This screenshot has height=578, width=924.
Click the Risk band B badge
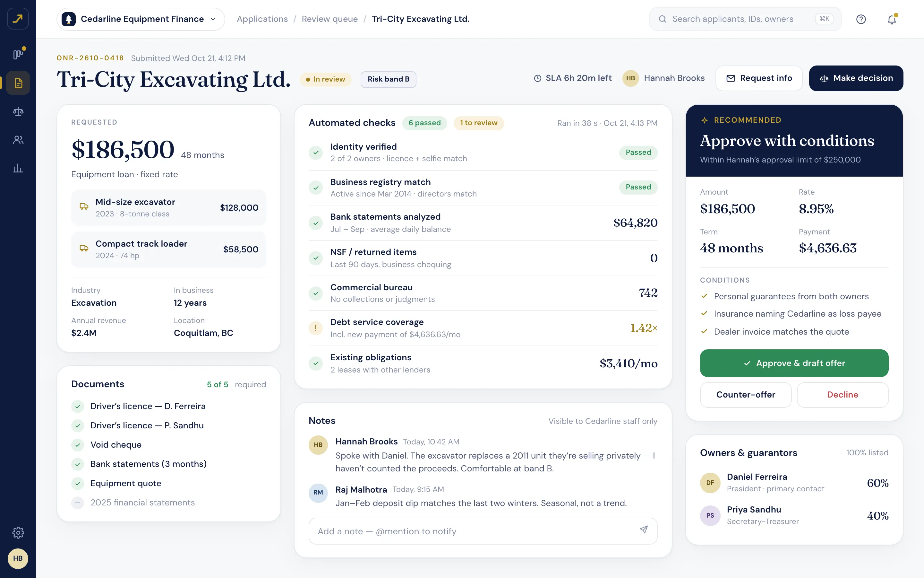click(388, 79)
